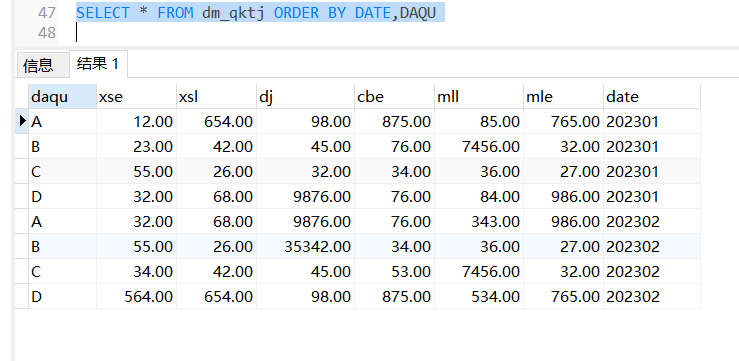Select the xse cell 23.00
739x361 pixels.
click(136, 147)
